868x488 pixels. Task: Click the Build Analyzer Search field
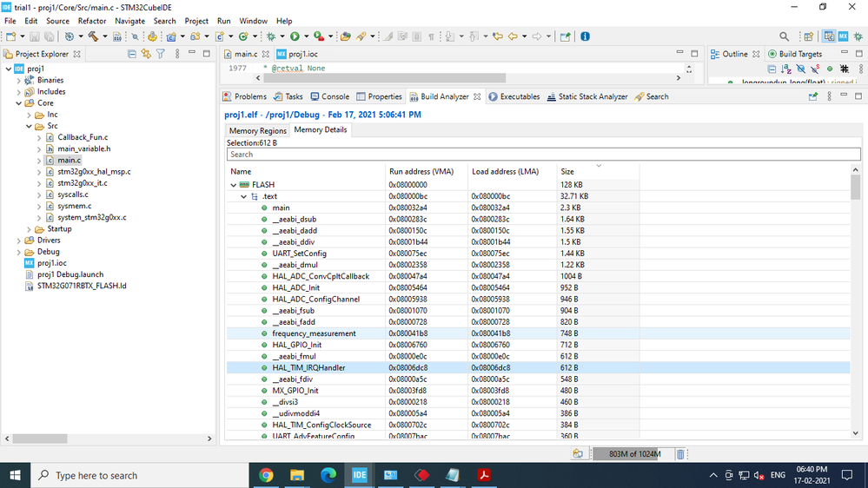pos(543,155)
